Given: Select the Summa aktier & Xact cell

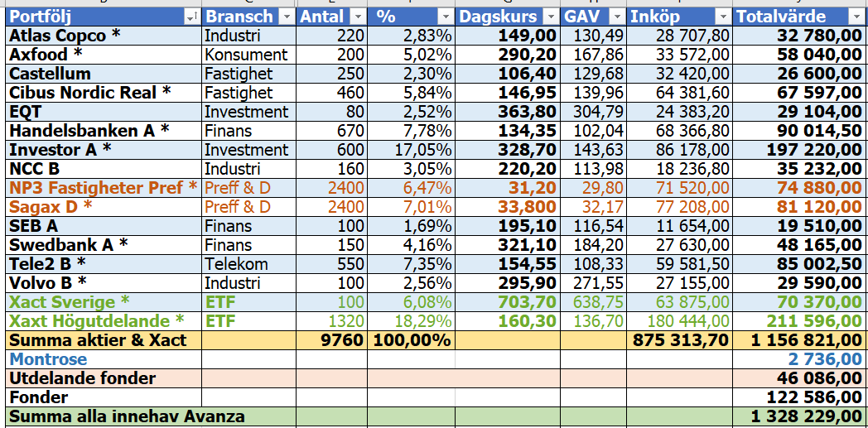Looking at the screenshot, I should [x=104, y=340].
